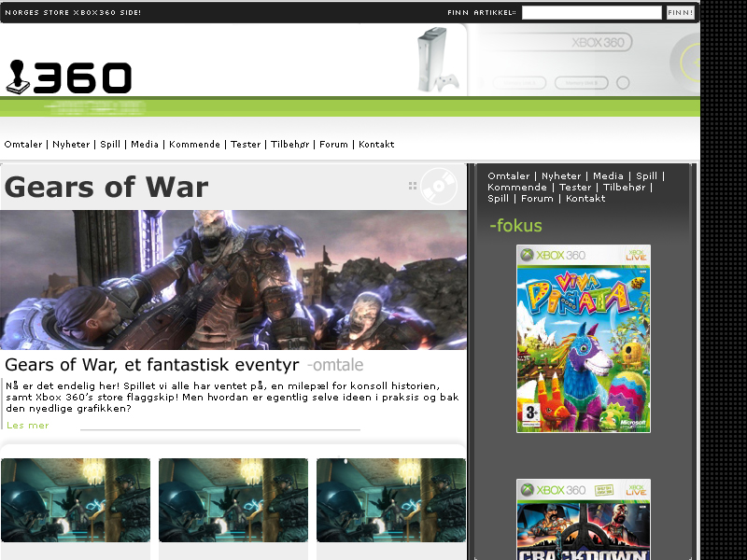Click the joystick 360 site logo
Screen dimensions: 747x560
(68, 77)
